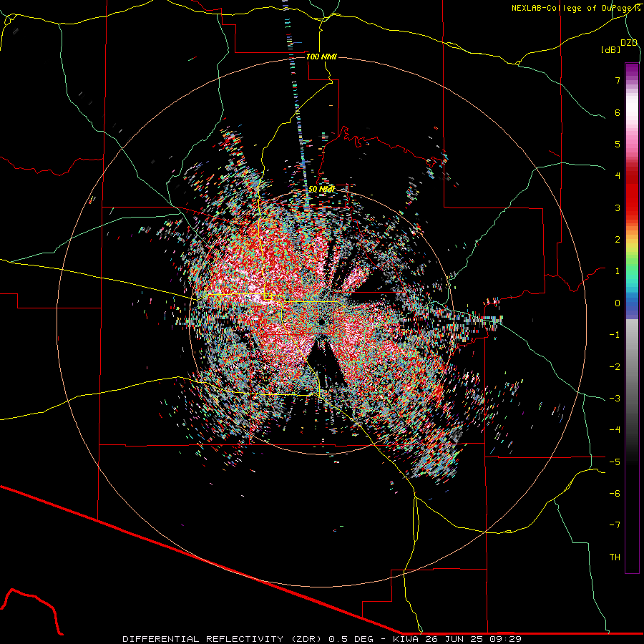Viewport: 644px width, 644px height.
Task: Click the 0 dB scale value
Action: 618,303
